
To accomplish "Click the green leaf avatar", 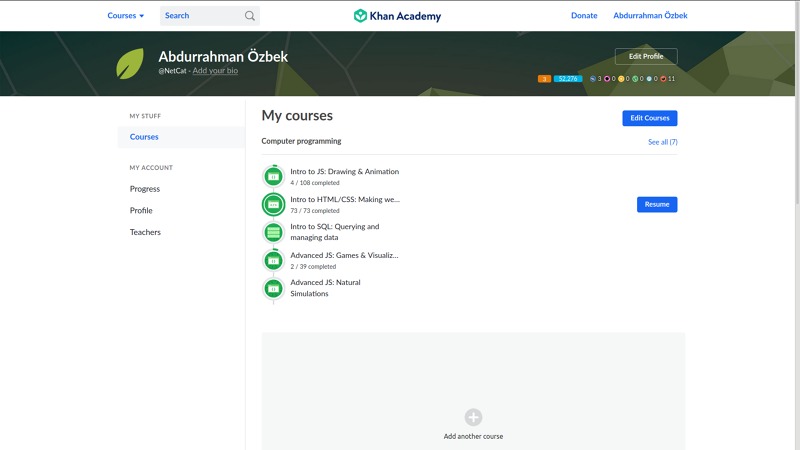I will point(130,64).
